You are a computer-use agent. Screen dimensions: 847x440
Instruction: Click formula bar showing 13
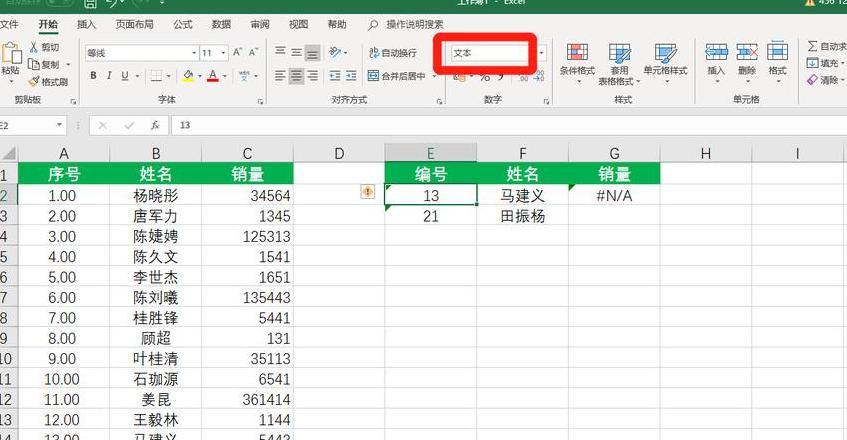[508, 125]
